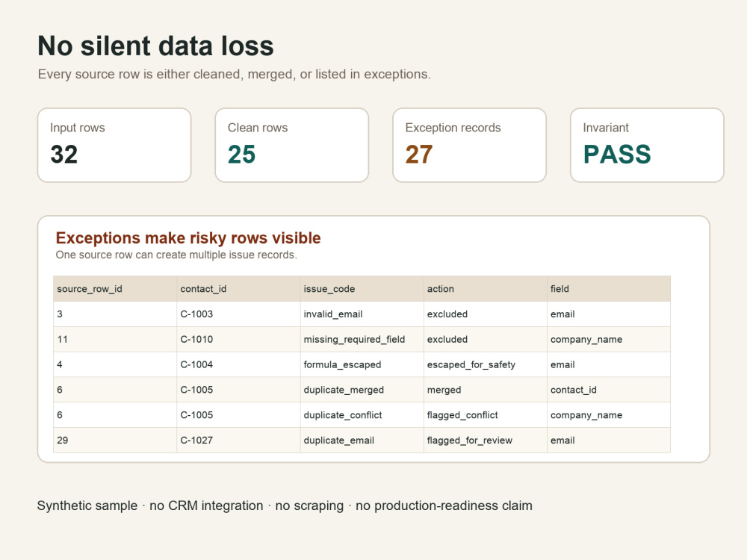The width and height of the screenshot is (747, 560).
Task: Click the escaped_for_safety action cell
Action: (x=485, y=365)
